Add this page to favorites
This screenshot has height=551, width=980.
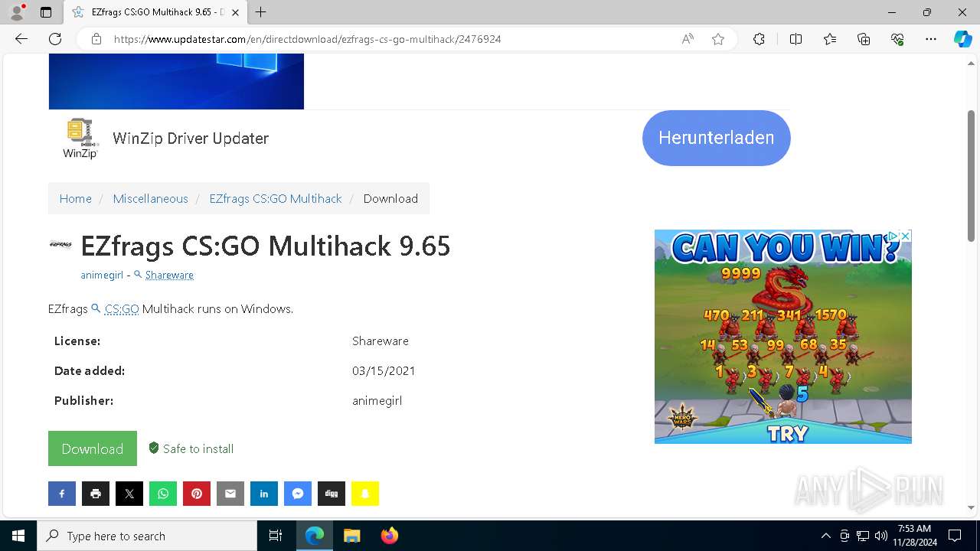pyautogui.click(x=718, y=39)
